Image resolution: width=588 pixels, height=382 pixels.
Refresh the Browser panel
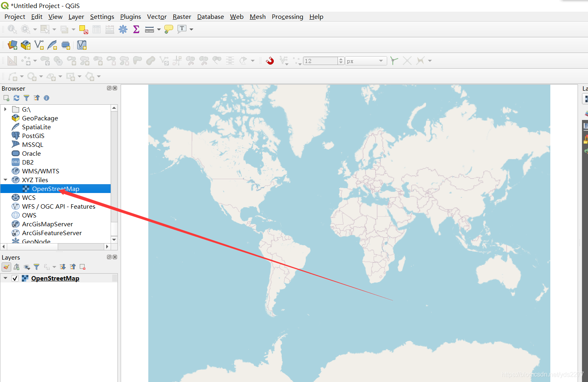[16, 98]
